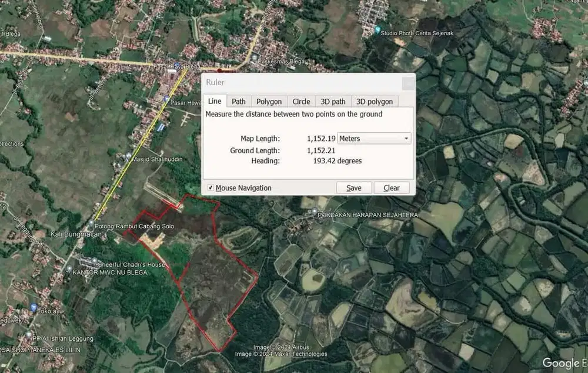The width and height of the screenshot is (588, 373).
Task: Click the Clear button to reset measurement
Action: click(x=392, y=187)
